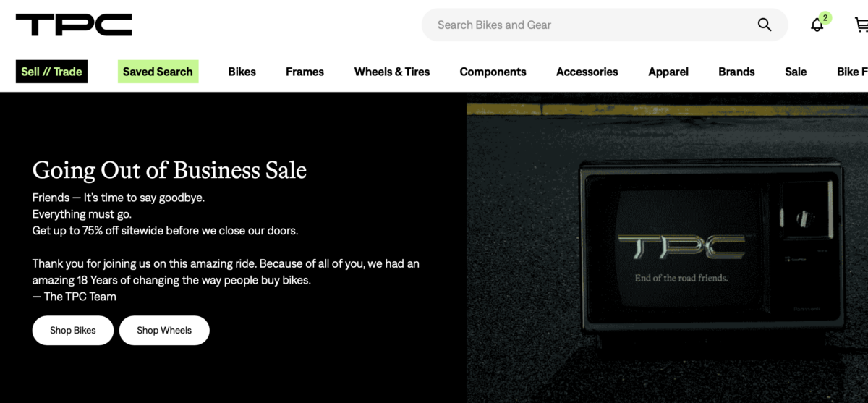This screenshot has width=868, height=403.
Task: Open the Accessories menu
Action: [587, 72]
